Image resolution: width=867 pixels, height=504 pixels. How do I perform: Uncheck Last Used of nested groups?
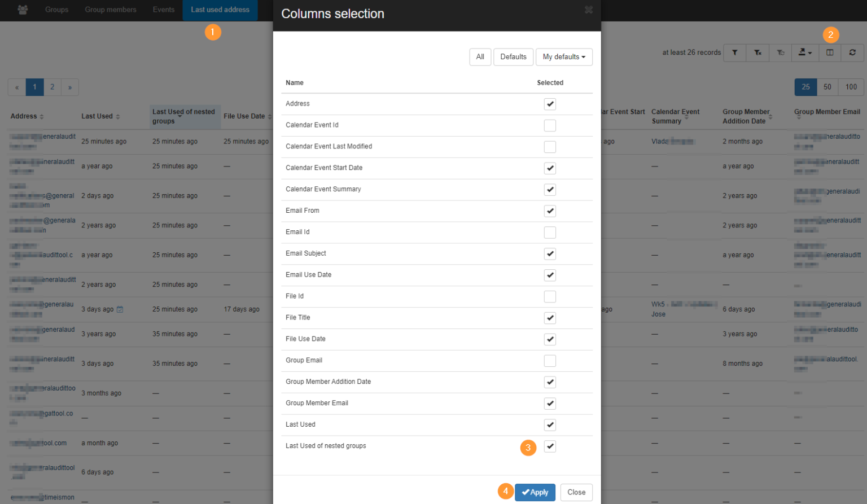tap(550, 446)
